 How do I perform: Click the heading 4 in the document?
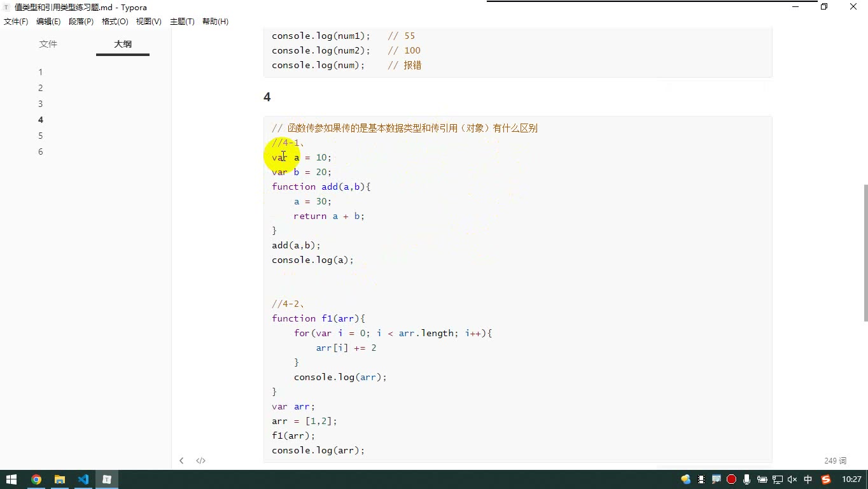click(x=267, y=97)
